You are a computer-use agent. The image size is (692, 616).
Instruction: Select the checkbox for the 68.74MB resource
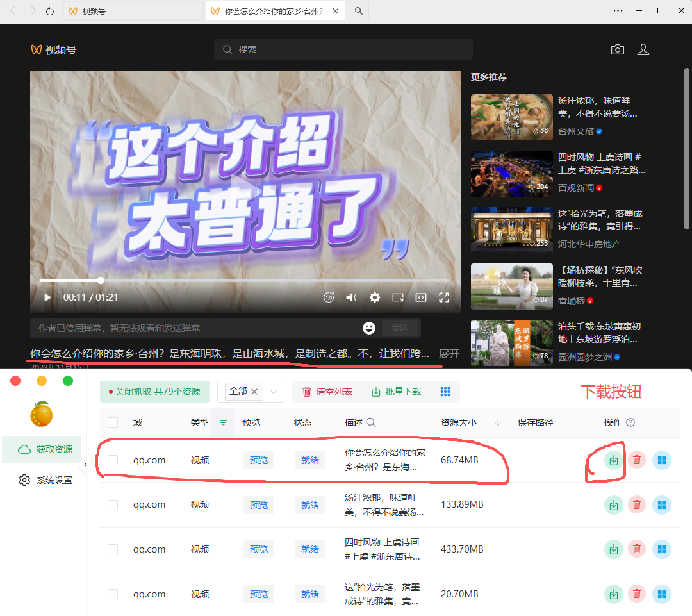(x=113, y=460)
